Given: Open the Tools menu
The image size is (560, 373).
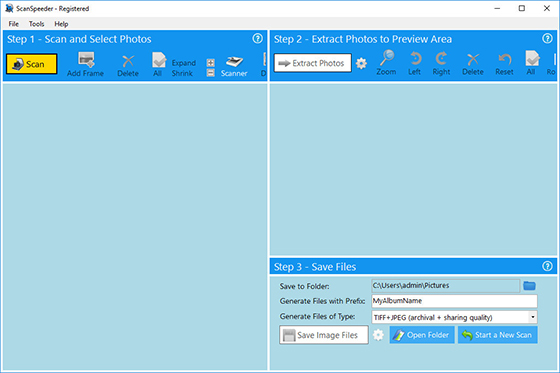Looking at the screenshot, I should [36, 24].
